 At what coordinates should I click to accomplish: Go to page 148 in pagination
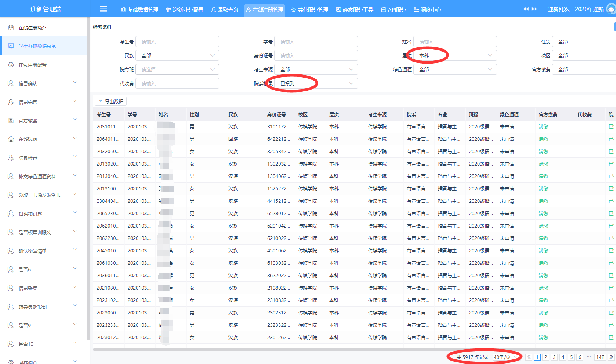pyautogui.click(x=600, y=357)
